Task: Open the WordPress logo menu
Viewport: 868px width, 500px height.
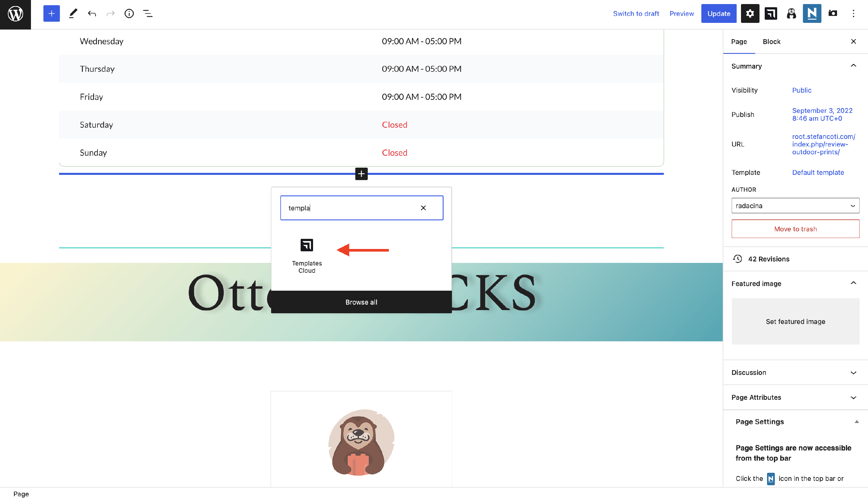Action: point(15,14)
